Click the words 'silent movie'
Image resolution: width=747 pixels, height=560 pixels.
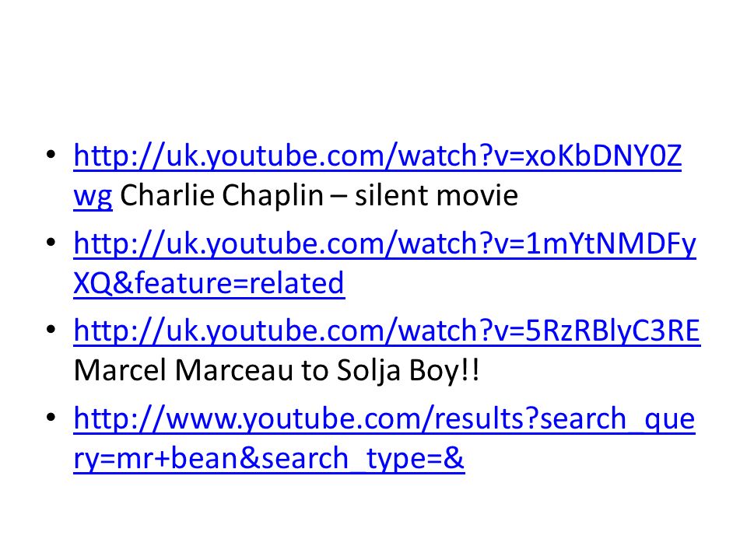[437, 195]
